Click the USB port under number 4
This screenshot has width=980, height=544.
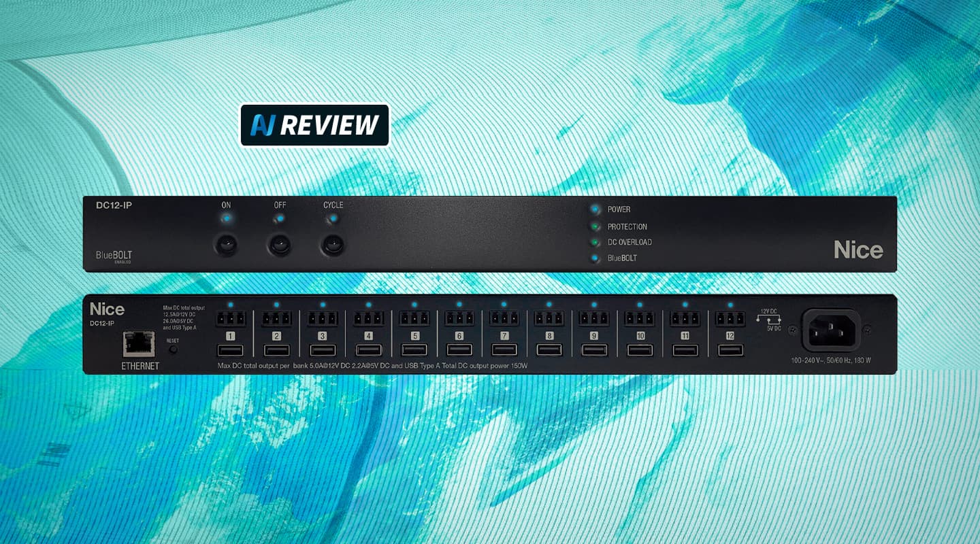click(x=368, y=350)
